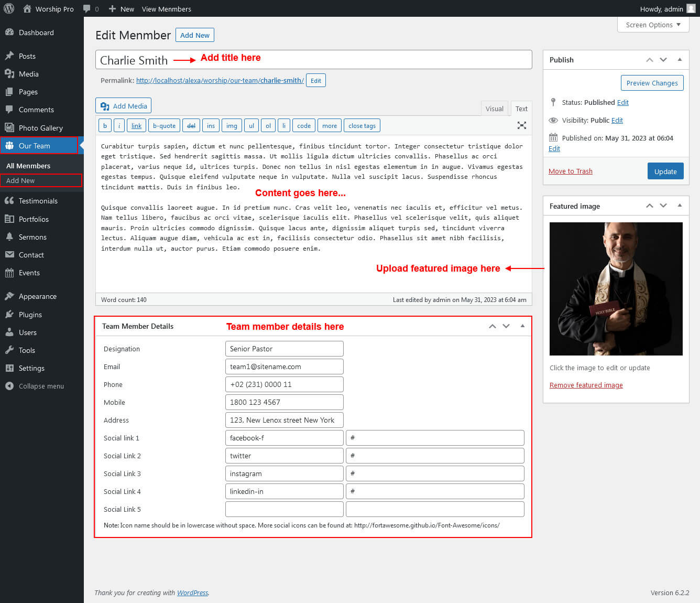Open Photo Gallery in sidebar
The width and height of the screenshot is (700, 603).
[40, 128]
